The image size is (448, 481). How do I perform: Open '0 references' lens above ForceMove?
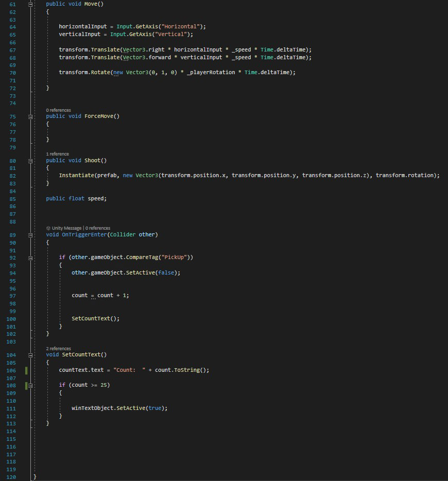58,110
